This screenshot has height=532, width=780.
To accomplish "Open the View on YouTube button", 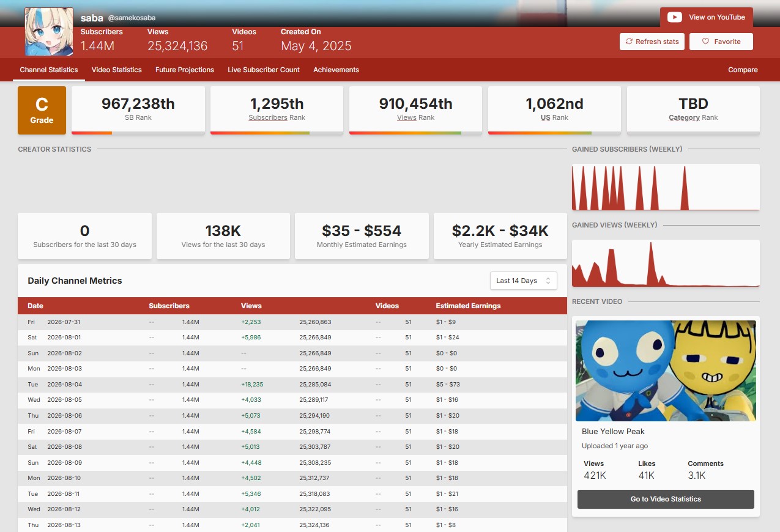I will tap(707, 17).
